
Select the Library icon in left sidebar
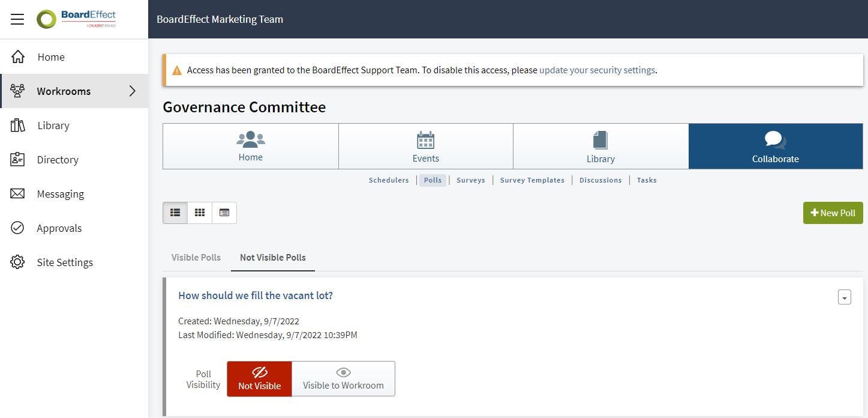point(53,125)
